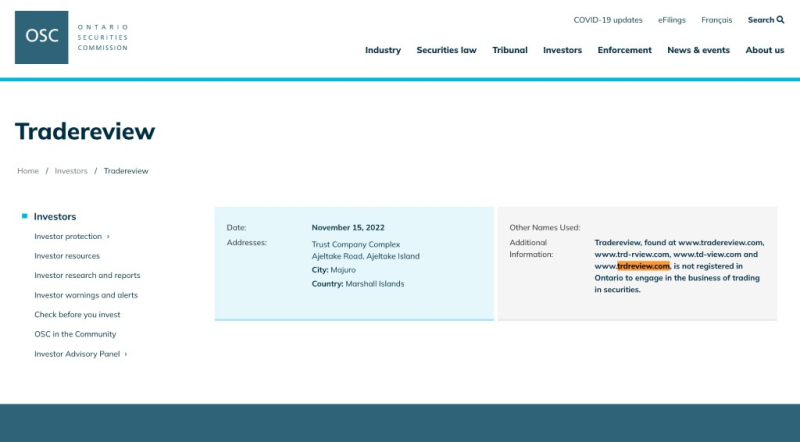Click the Ontario Securities Commission wordmark
Viewport: 800px width, 442px height.
click(x=103, y=37)
